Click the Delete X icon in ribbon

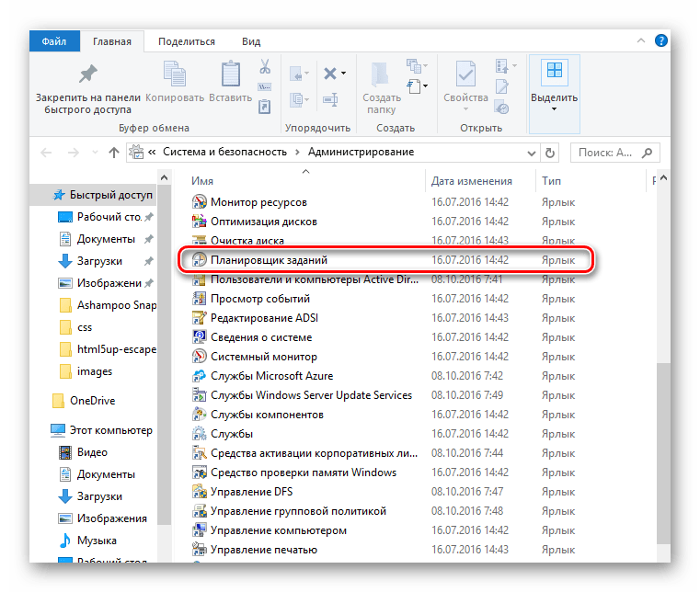tap(330, 74)
